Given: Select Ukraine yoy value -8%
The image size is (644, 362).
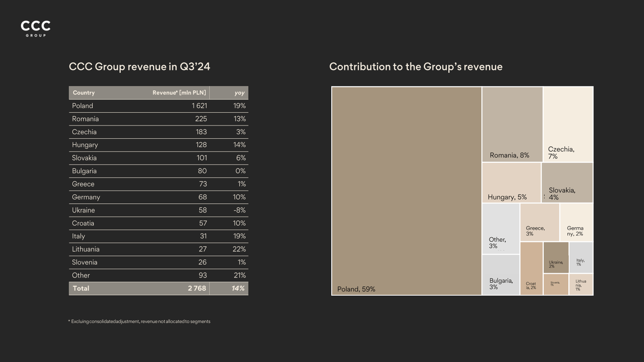Looking at the screenshot, I should point(239,210).
